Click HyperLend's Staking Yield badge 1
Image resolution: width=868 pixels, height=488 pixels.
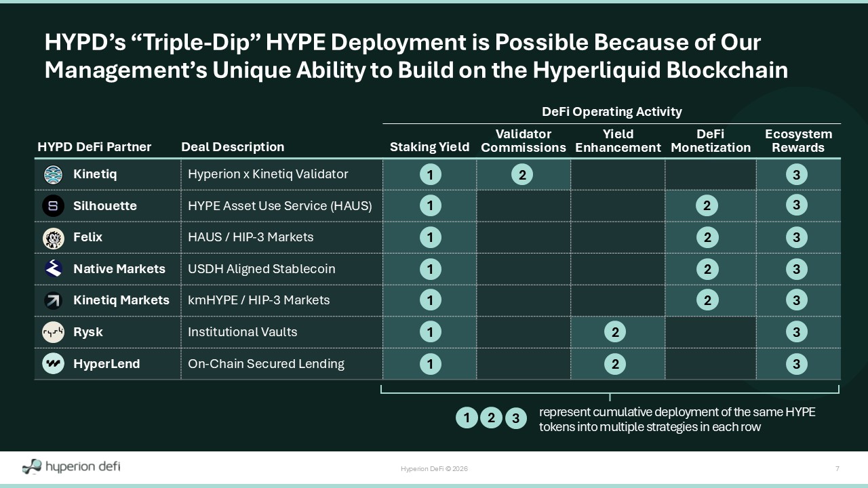click(x=430, y=364)
